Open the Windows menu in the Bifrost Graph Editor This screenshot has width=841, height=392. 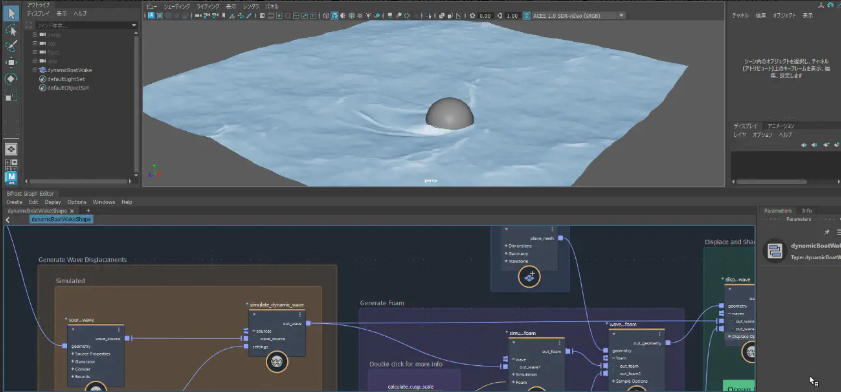tap(104, 202)
